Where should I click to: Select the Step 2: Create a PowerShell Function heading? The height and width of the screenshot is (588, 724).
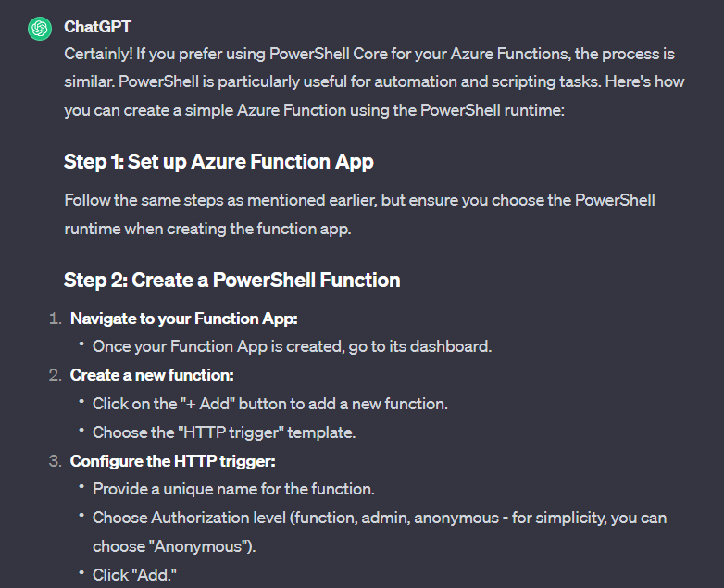click(231, 281)
